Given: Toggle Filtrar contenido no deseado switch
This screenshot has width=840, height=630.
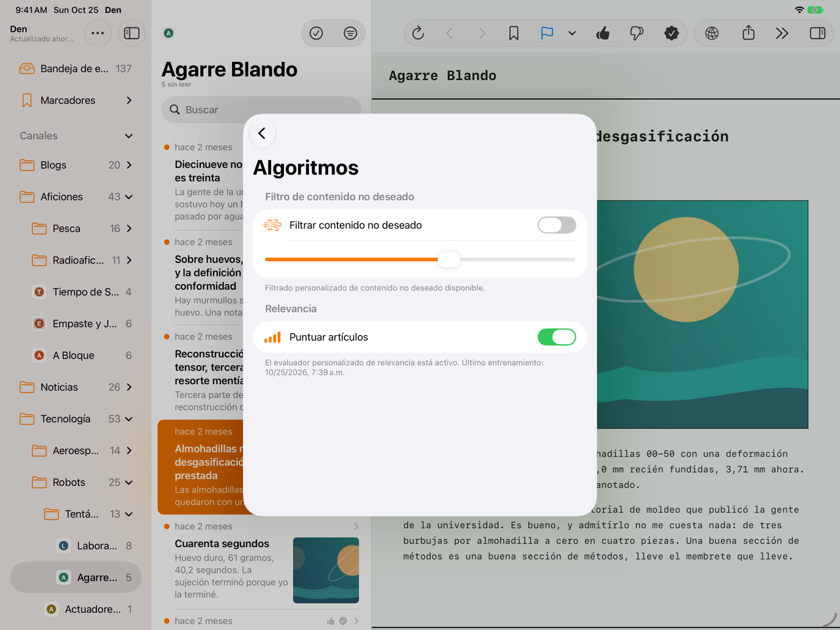Looking at the screenshot, I should tap(556, 225).
